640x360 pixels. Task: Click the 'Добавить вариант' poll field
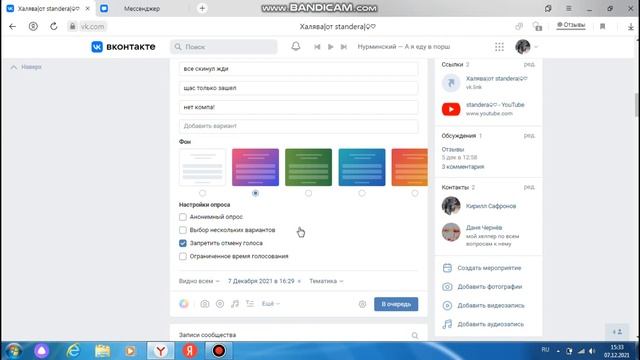pos(298,126)
